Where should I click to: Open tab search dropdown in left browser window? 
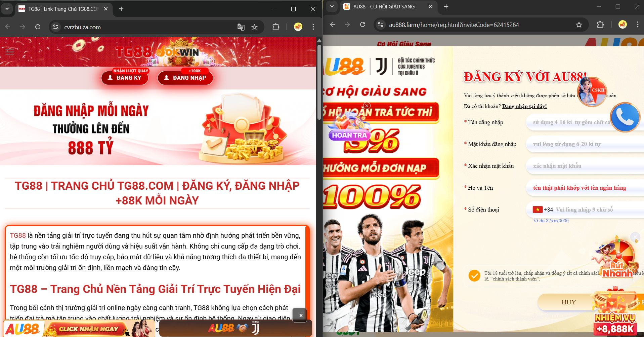[x=7, y=9]
